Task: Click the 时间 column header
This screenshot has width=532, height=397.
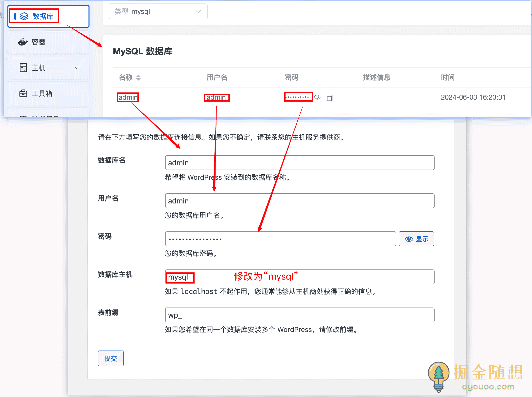Action: (x=448, y=77)
